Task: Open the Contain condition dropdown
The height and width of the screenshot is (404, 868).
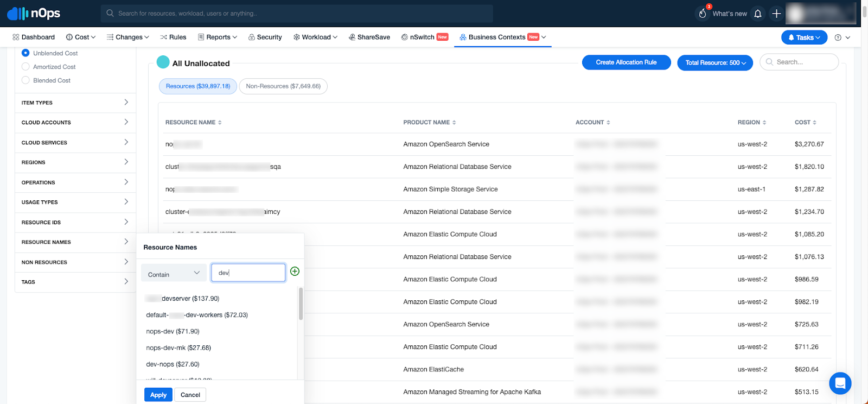Action: click(174, 273)
